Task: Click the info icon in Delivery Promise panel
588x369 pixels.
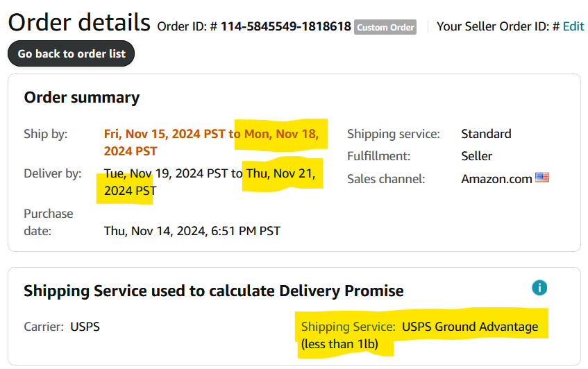Action: [x=539, y=288]
